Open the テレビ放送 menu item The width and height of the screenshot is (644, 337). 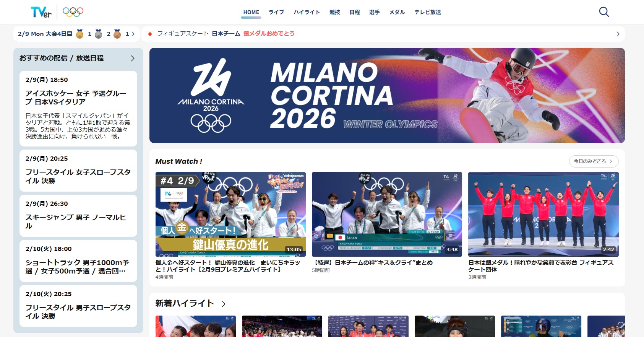click(428, 12)
